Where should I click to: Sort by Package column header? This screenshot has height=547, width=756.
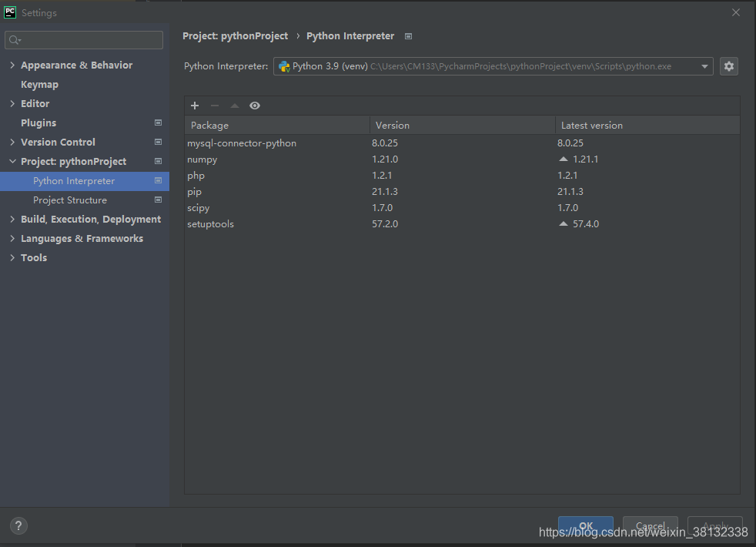(277, 126)
